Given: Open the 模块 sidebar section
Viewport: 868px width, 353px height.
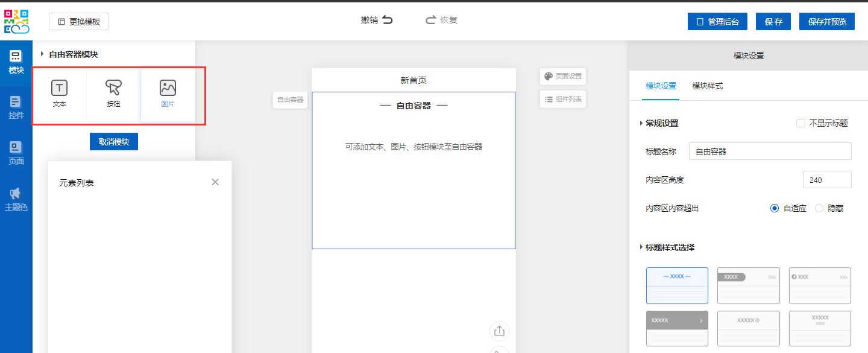Looking at the screenshot, I should click(x=16, y=63).
